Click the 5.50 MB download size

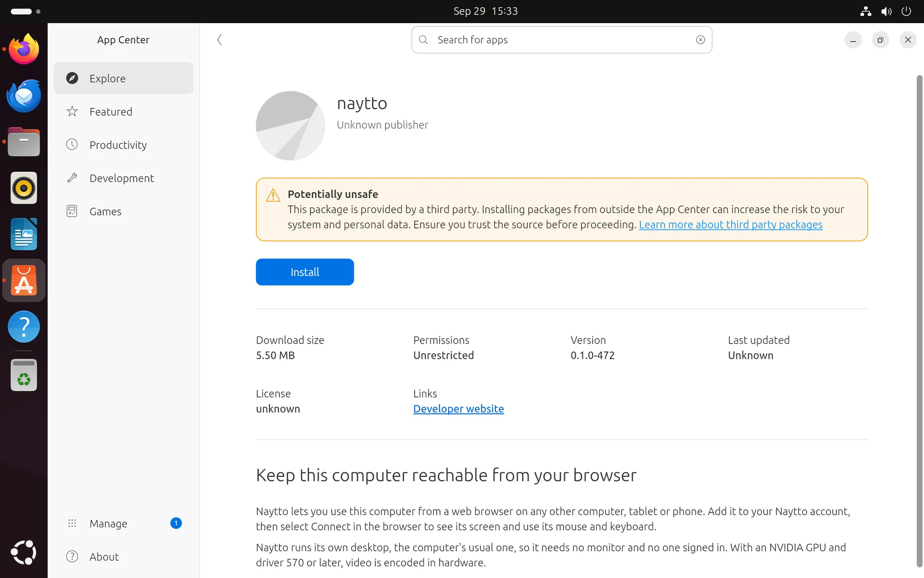pyautogui.click(x=275, y=355)
